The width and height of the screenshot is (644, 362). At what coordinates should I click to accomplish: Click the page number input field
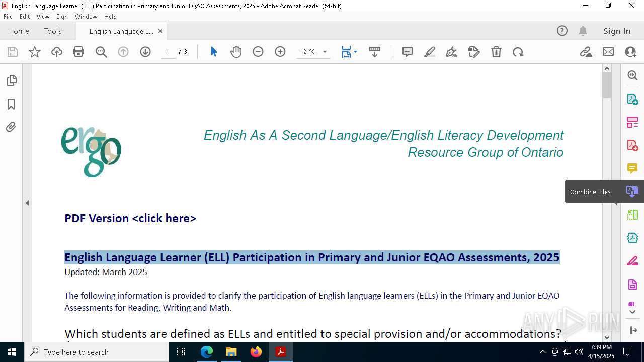(169, 52)
